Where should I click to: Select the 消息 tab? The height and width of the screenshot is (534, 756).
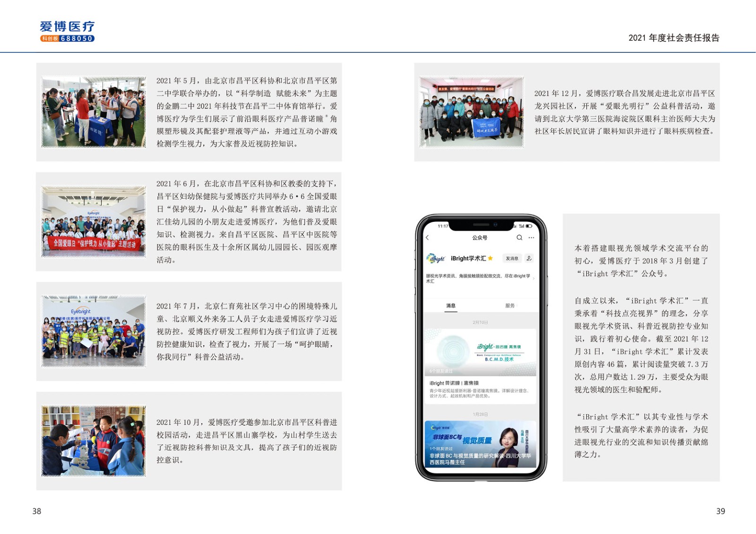451,306
